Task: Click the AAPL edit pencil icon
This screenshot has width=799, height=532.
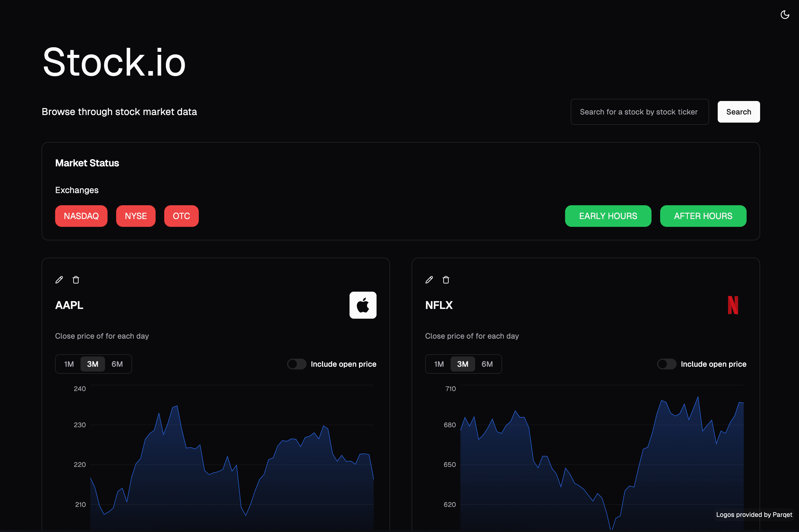Action: 59,280
